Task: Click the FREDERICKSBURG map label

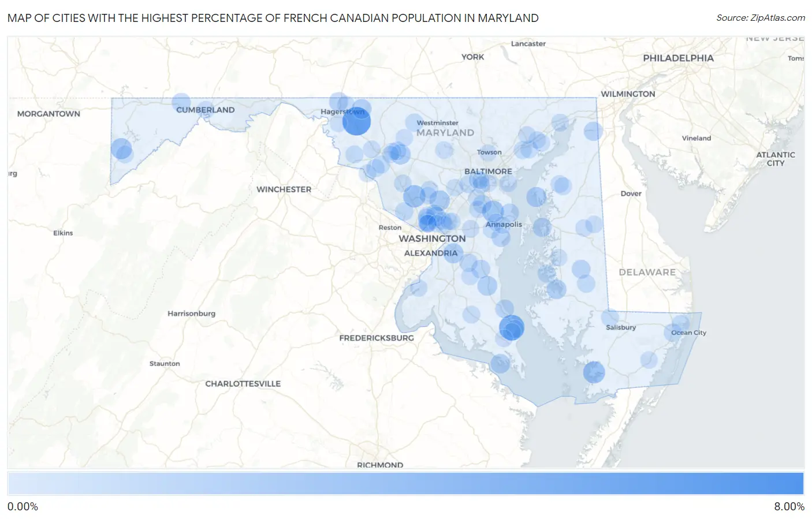Action: (x=377, y=338)
